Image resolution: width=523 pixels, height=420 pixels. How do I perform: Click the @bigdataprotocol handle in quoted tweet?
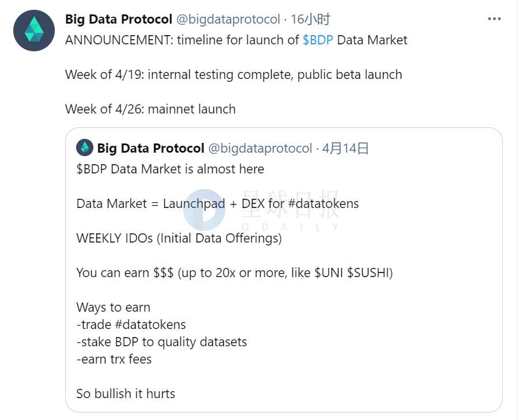click(260, 148)
